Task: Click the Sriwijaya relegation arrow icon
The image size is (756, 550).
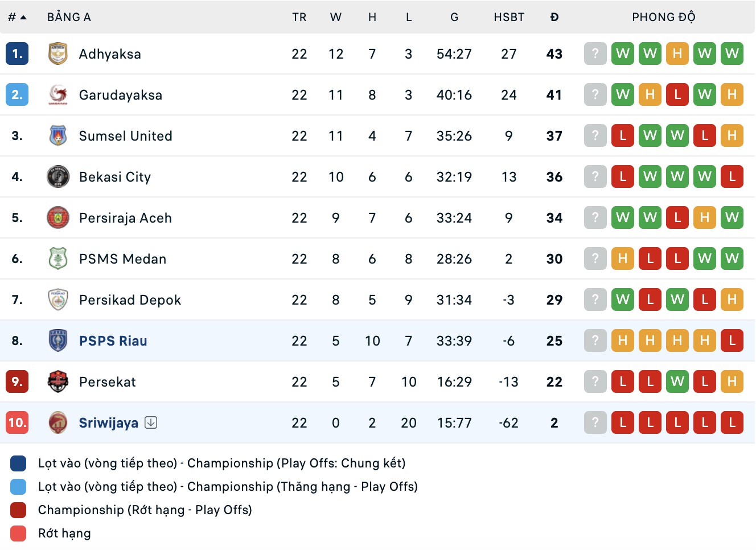Action: 151,422
